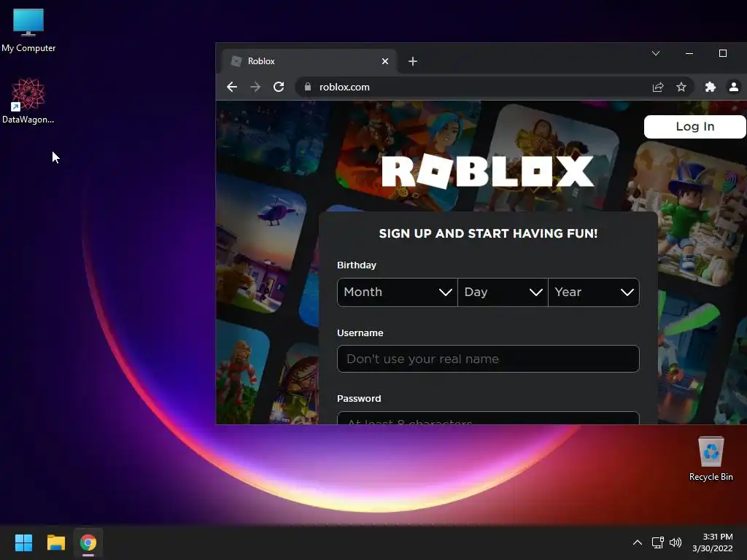Viewport: 747px width, 560px height.
Task: Open the Chrome profile avatar
Action: [734, 87]
